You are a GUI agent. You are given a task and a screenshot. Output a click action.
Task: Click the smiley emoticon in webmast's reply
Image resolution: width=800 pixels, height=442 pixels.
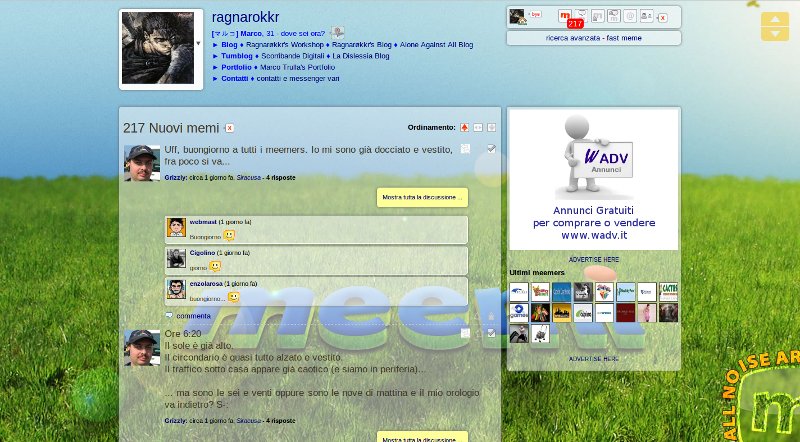[229, 235]
